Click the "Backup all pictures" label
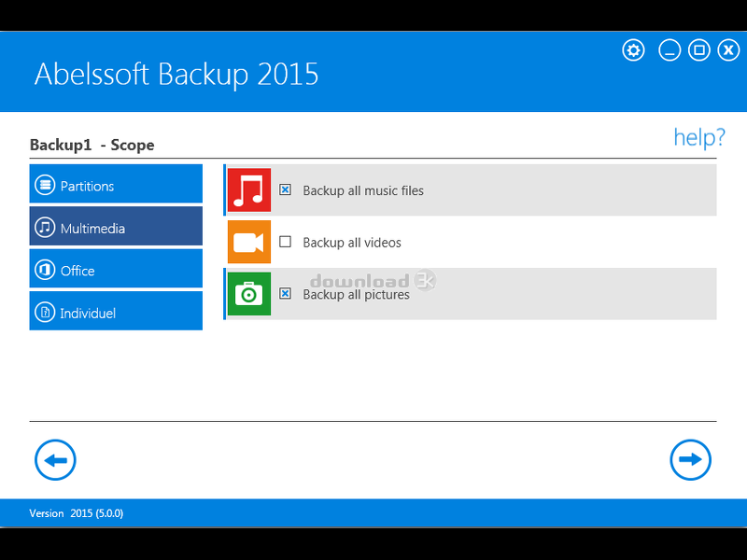The height and width of the screenshot is (560, 747). 357,294
